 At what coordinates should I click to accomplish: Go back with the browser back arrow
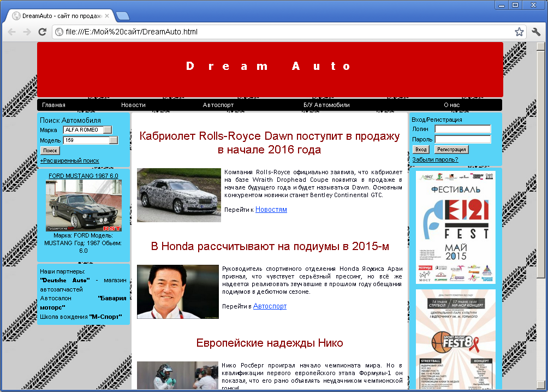(11, 32)
